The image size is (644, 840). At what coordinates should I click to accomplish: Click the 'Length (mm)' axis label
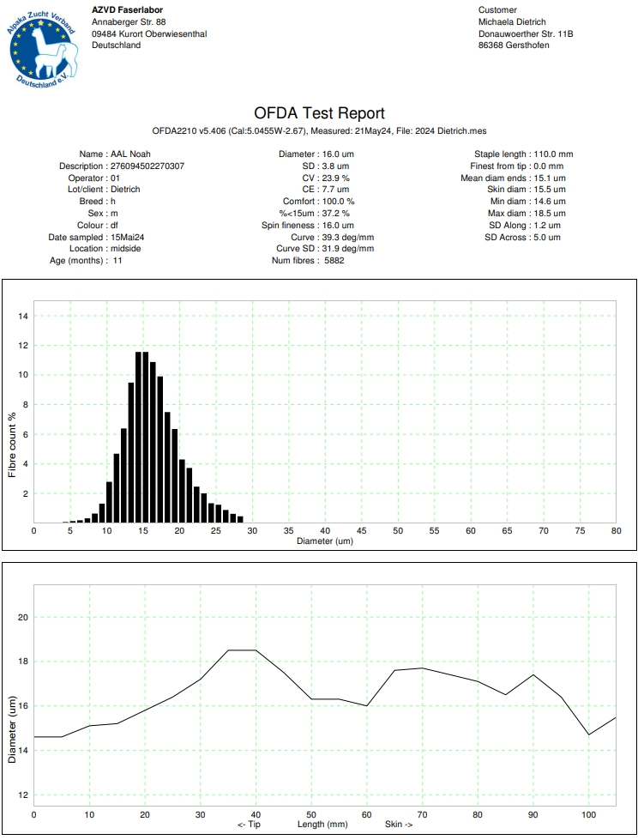coord(322,825)
